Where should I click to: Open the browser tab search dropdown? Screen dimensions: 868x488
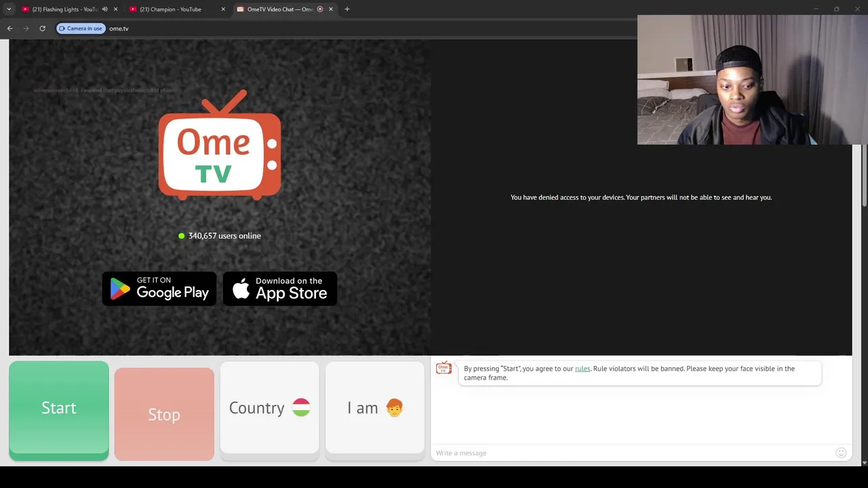coord(9,9)
